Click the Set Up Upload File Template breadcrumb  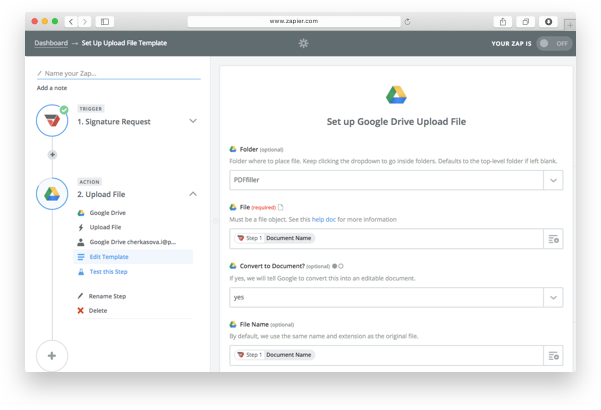[x=124, y=43]
